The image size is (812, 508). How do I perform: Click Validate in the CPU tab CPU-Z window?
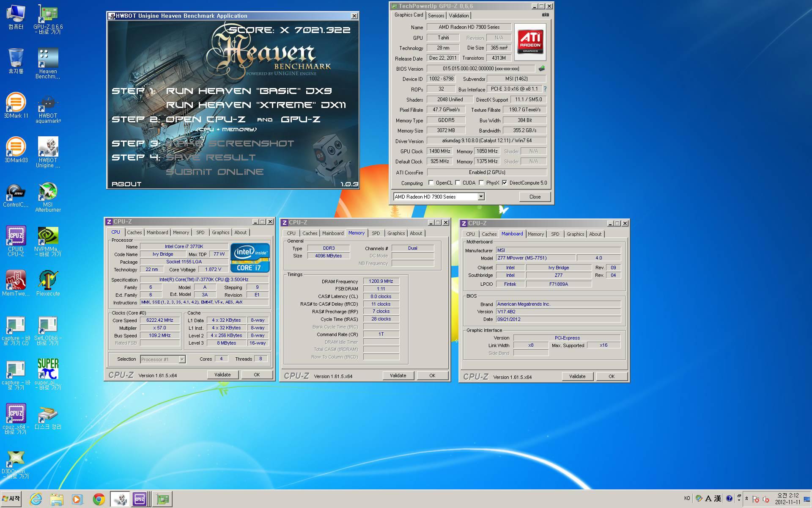pyautogui.click(x=222, y=375)
